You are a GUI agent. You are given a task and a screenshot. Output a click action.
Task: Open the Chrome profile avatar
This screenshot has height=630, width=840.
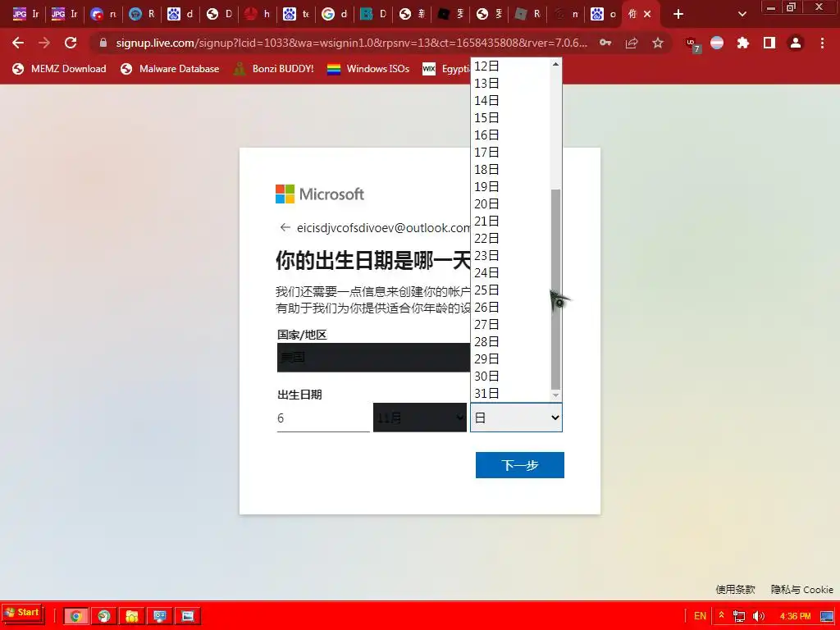[796, 43]
